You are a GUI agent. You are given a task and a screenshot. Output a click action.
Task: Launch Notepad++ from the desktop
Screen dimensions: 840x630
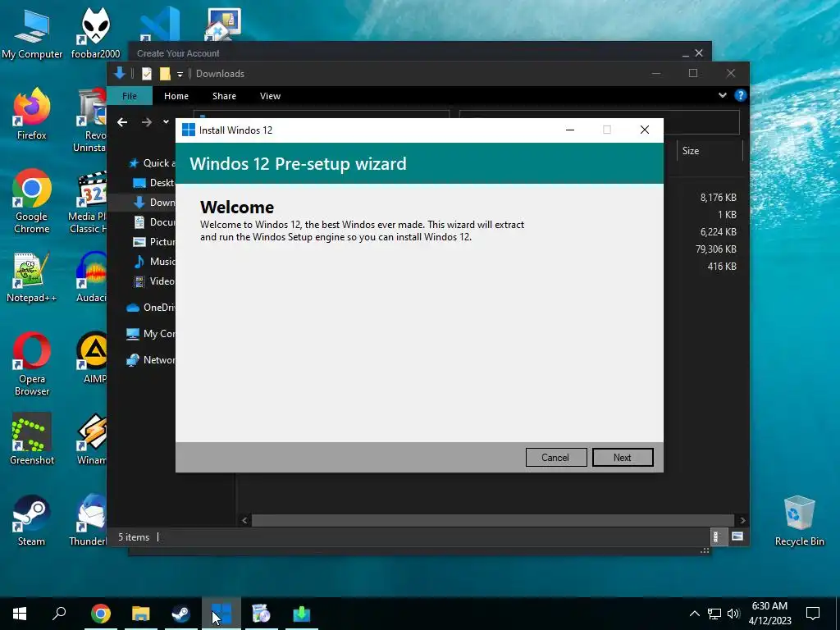point(32,277)
